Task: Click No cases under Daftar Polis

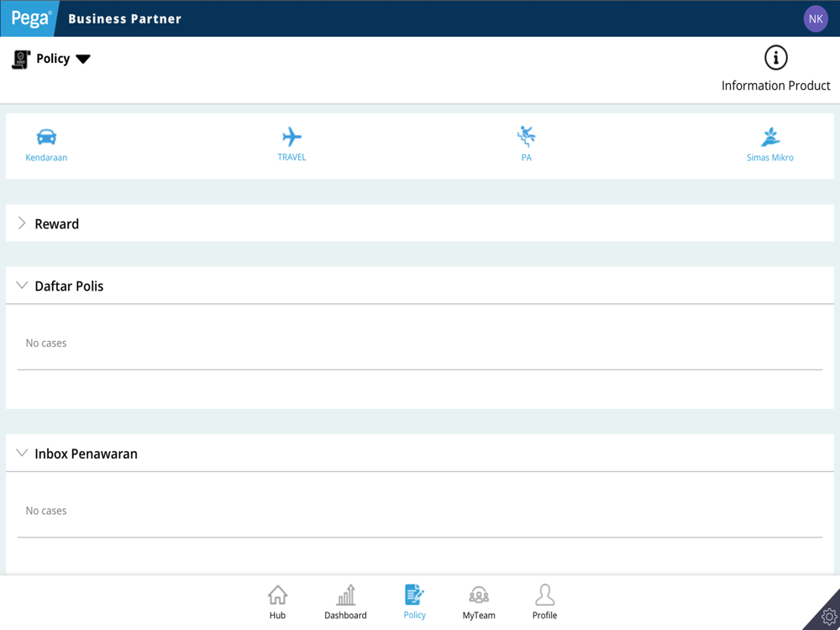Action: pos(46,343)
